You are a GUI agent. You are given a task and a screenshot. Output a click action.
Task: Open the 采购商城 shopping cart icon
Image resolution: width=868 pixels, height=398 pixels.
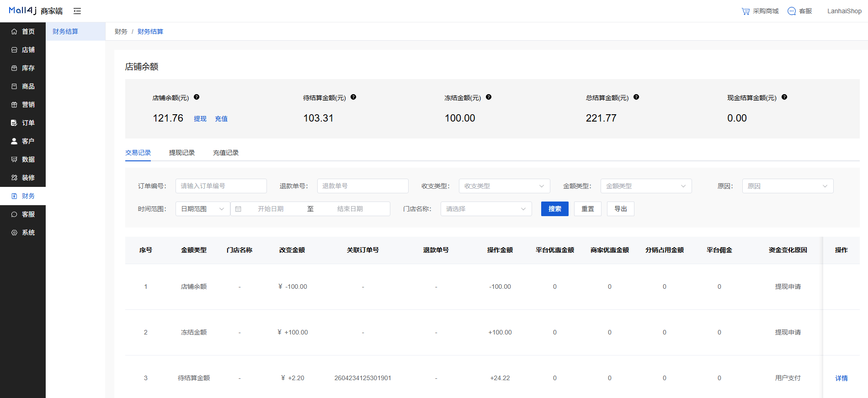pos(746,11)
